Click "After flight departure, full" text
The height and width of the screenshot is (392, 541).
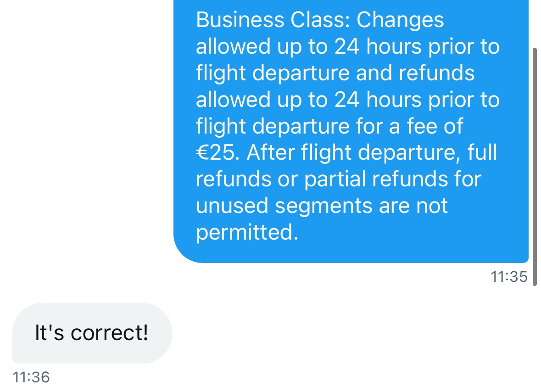372,153
